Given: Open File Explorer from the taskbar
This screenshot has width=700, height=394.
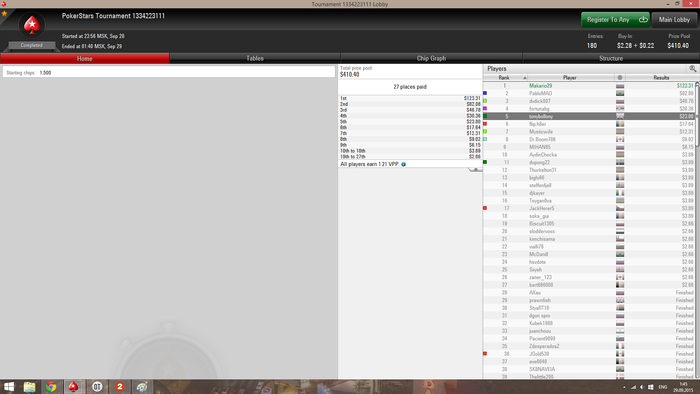Looking at the screenshot, I should click(x=29, y=386).
